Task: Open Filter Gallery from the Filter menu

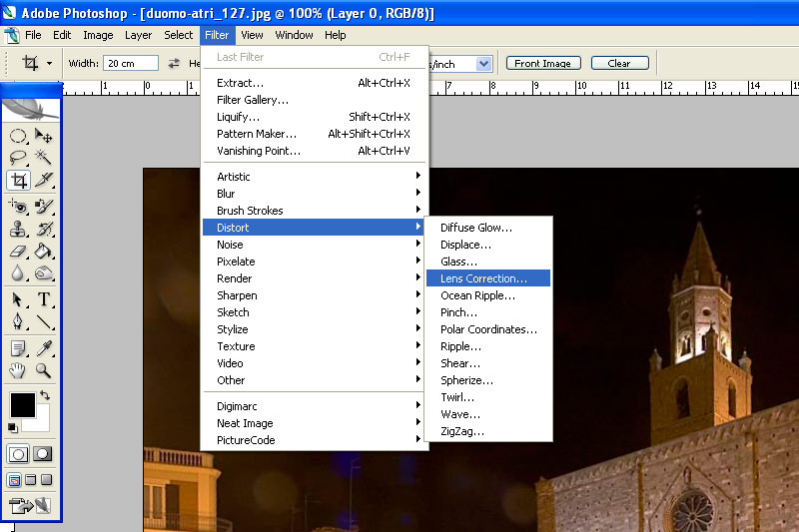Action: (x=253, y=100)
